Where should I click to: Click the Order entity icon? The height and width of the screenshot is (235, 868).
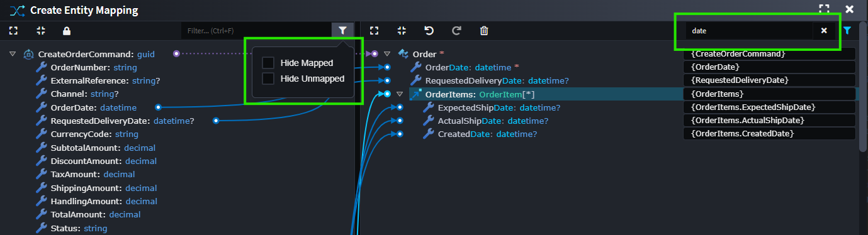tap(403, 54)
